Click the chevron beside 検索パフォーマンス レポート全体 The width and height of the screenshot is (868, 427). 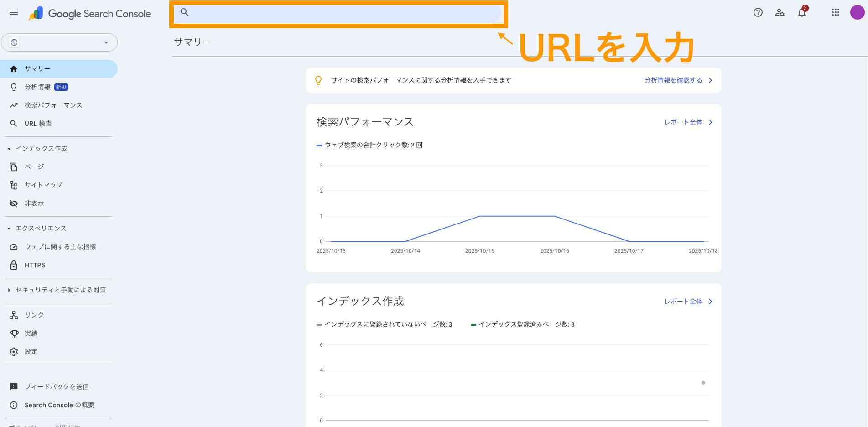click(710, 122)
